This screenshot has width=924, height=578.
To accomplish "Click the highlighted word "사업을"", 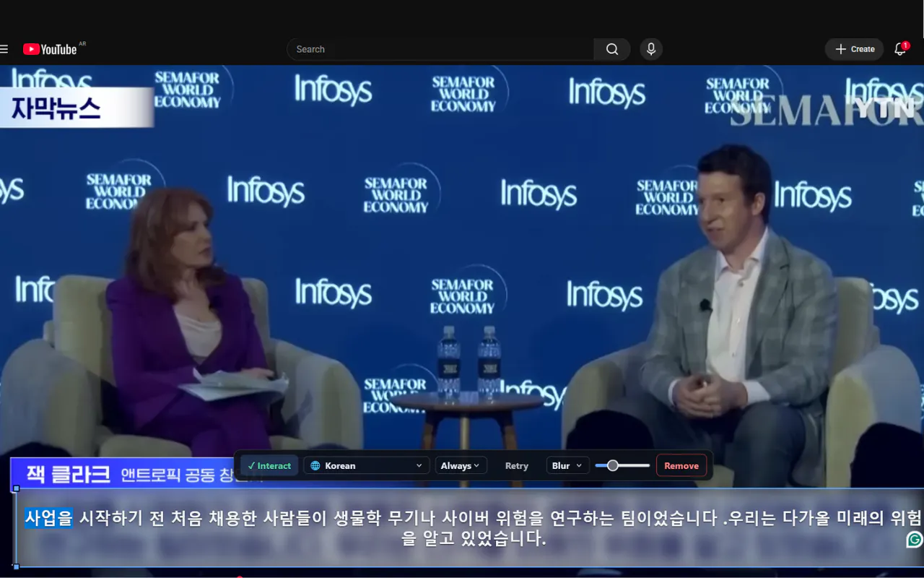I will pos(49,518).
